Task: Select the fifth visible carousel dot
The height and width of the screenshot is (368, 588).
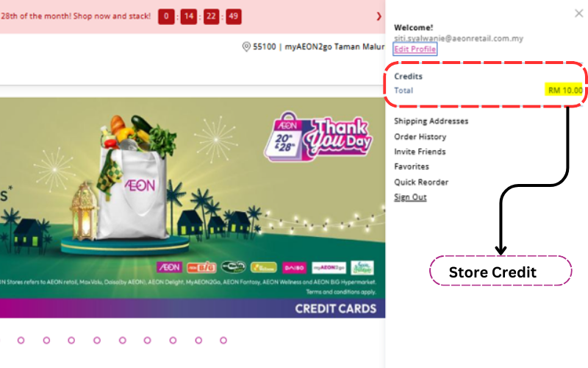Action: (122, 340)
